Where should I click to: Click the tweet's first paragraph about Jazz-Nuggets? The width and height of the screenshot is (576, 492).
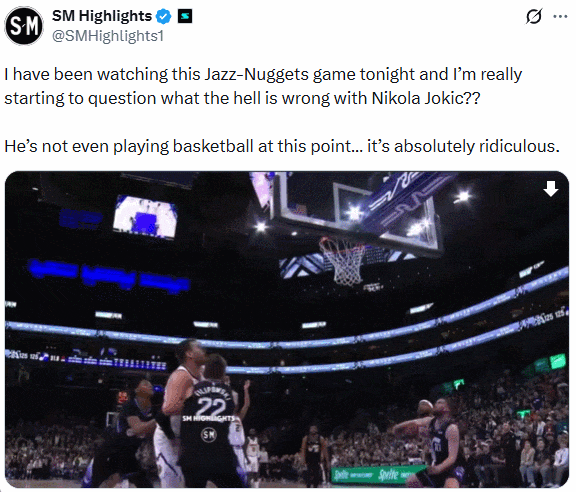click(x=263, y=86)
